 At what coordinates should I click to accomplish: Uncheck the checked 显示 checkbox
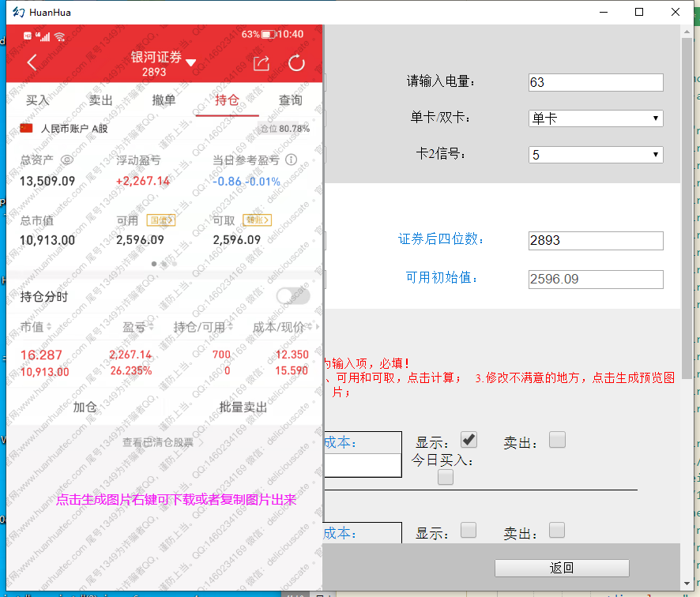click(469, 440)
